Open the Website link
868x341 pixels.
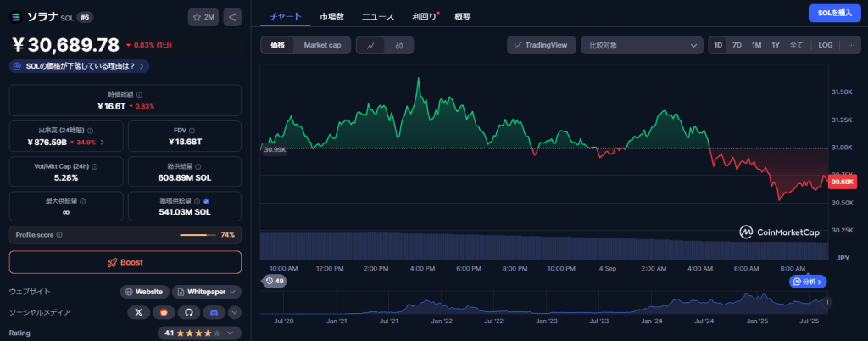pyautogui.click(x=144, y=292)
